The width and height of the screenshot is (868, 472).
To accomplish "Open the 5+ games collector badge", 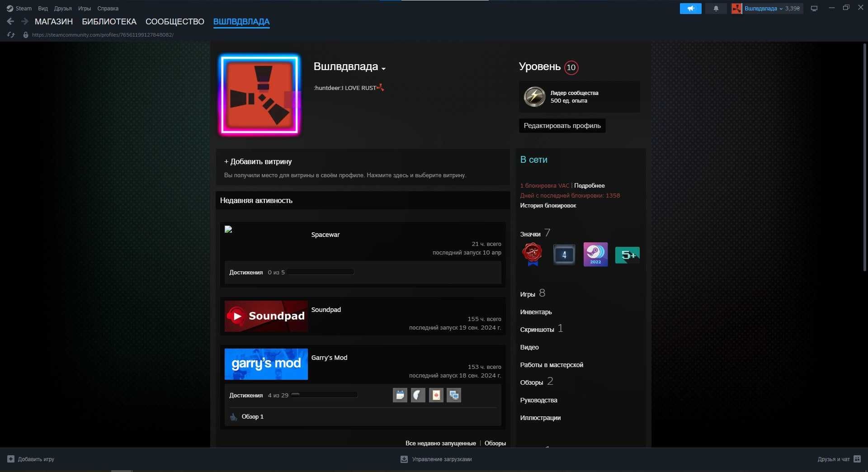I will (x=627, y=255).
